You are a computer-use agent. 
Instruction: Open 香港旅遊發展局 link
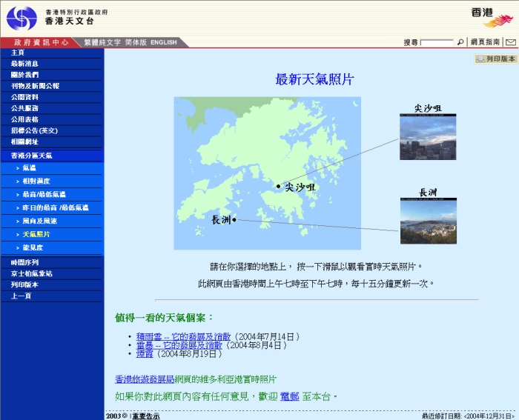click(x=145, y=379)
